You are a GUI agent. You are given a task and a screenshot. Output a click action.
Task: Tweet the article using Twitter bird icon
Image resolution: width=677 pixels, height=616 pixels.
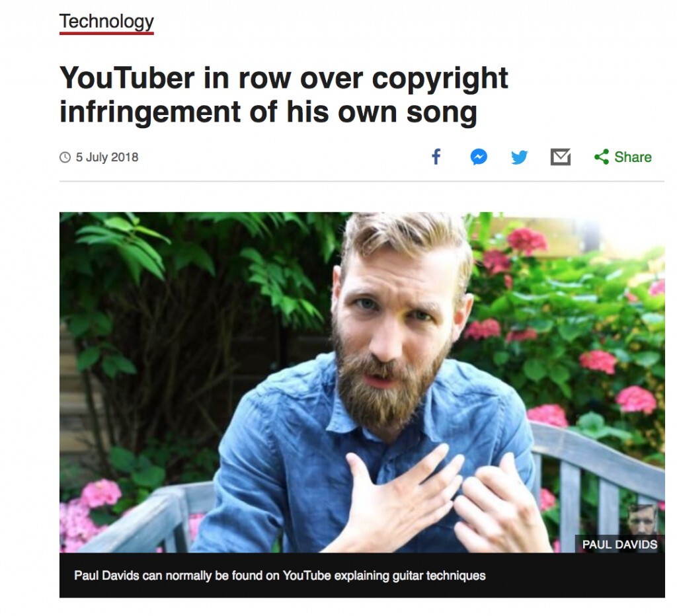point(519,157)
